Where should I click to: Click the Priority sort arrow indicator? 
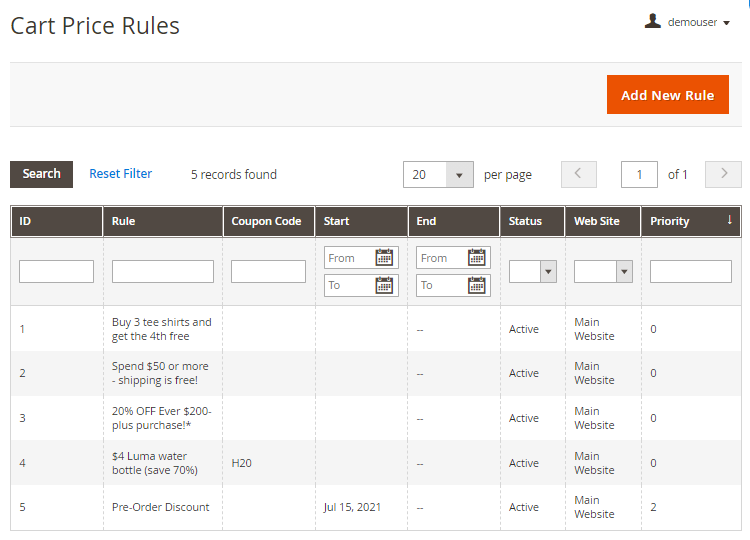[x=729, y=220]
